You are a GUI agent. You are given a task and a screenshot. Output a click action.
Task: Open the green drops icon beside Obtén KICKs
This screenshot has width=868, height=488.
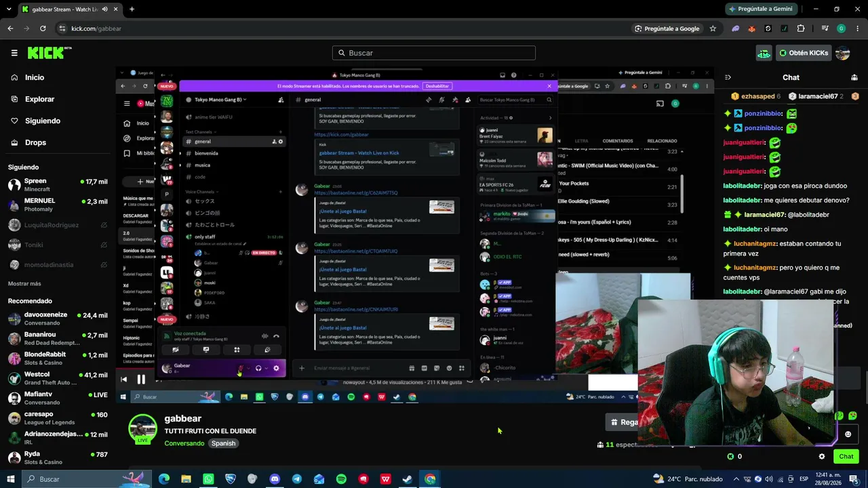pyautogui.click(x=764, y=53)
